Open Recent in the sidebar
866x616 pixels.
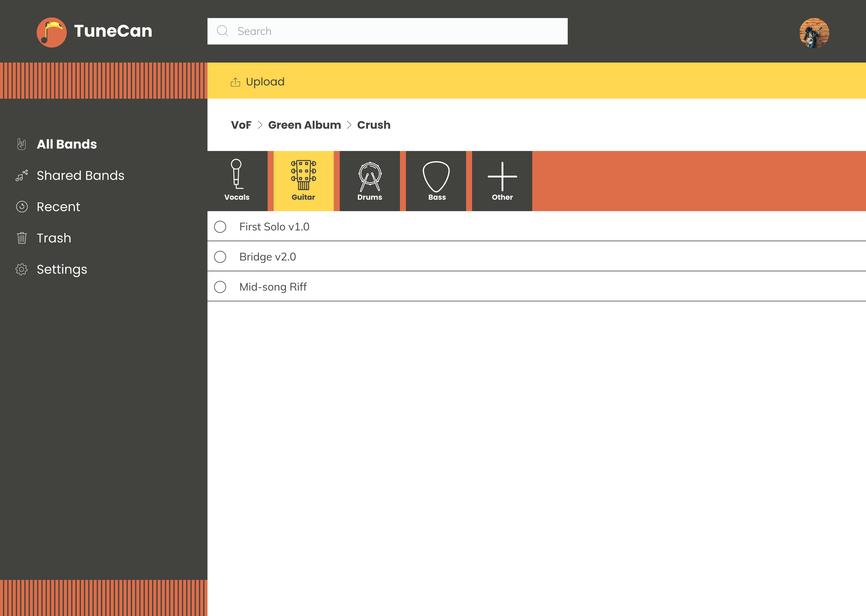pos(58,207)
